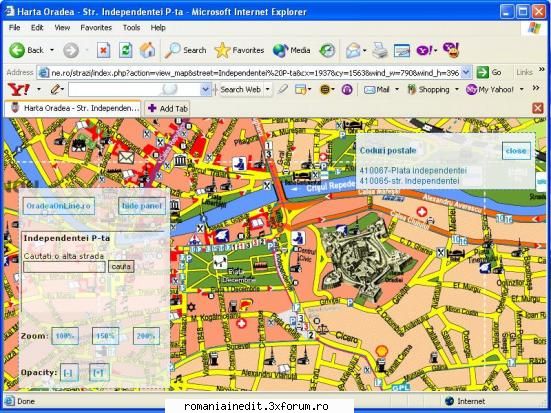Click the Links toolbar label
The height and width of the screenshot is (413, 551).
click(x=524, y=72)
